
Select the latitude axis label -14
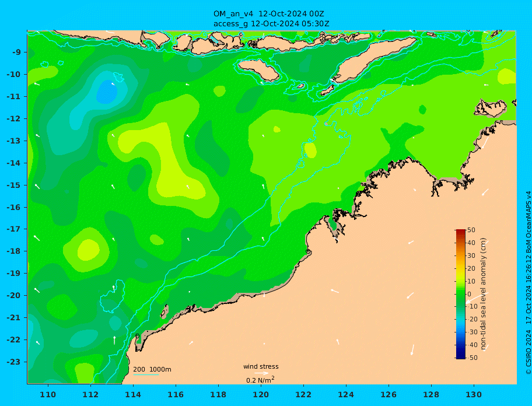tap(13, 163)
